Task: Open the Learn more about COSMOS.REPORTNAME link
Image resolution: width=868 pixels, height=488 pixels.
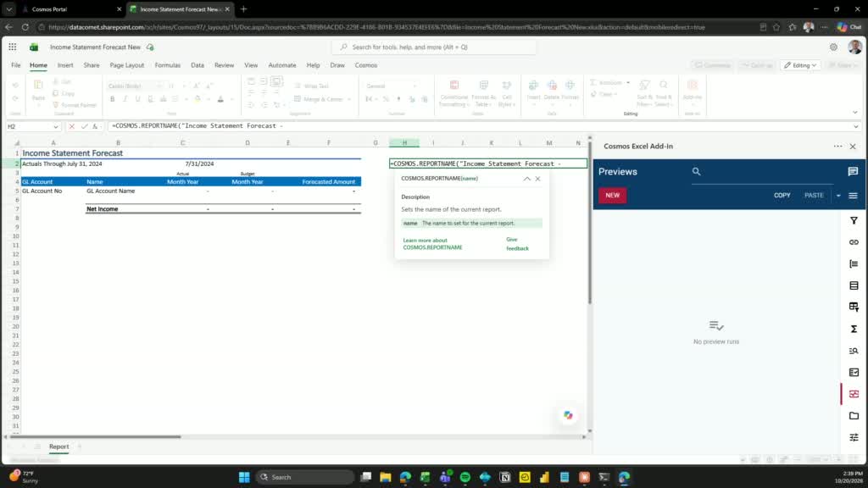Action: click(x=432, y=244)
